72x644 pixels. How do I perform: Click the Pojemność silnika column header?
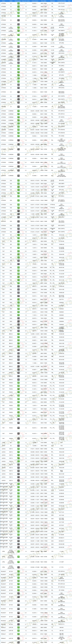coord(26,1)
